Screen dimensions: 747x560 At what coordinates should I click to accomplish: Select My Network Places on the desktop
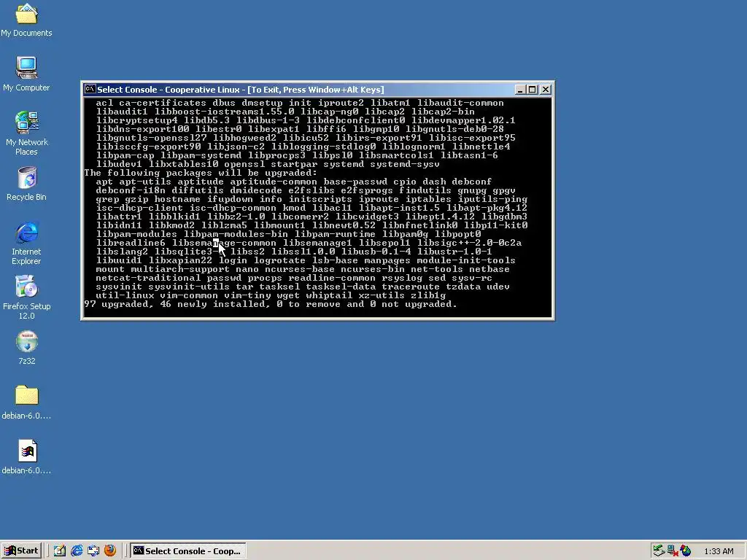click(x=26, y=133)
